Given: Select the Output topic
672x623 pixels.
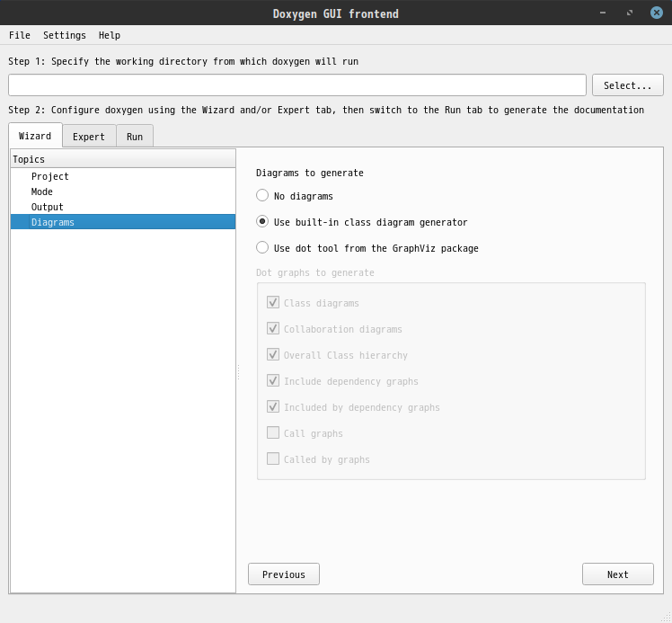Looking at the screenshot, I should point(123,207).
